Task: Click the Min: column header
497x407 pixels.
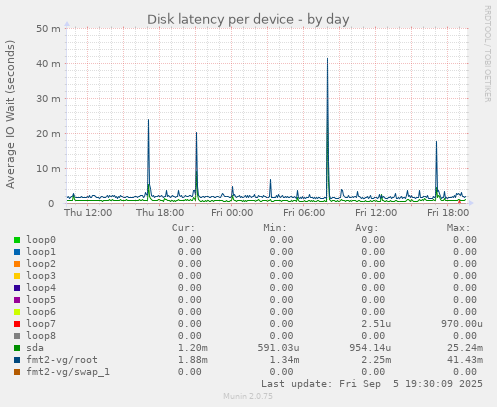Action: click(275, 228)
